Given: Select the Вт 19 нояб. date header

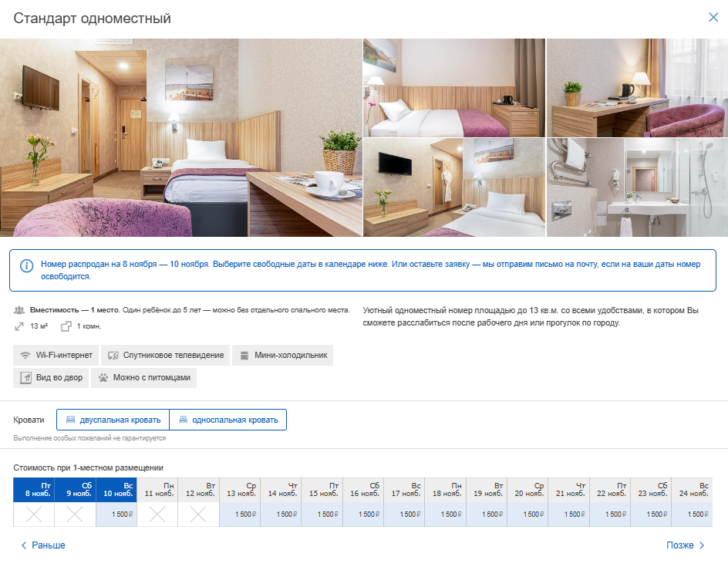Looking at the screenshot, I should point(487,490).
